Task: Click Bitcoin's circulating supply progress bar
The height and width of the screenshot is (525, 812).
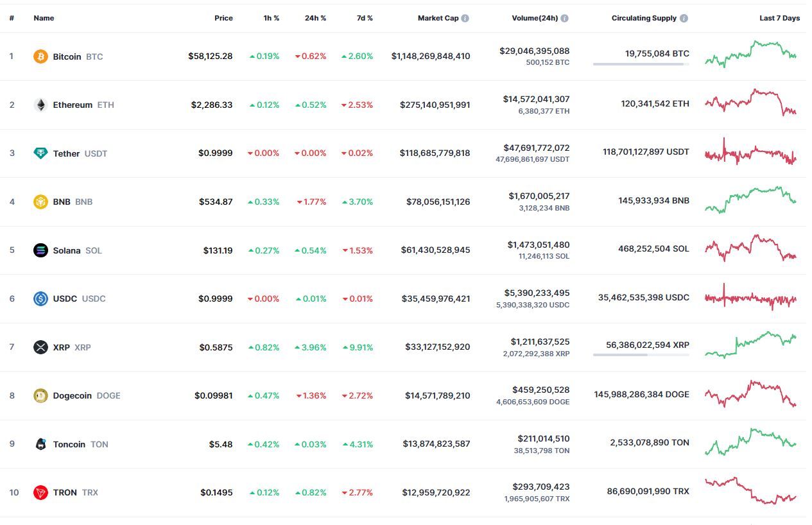Action: pyautogui.click(x=641, y=64)
